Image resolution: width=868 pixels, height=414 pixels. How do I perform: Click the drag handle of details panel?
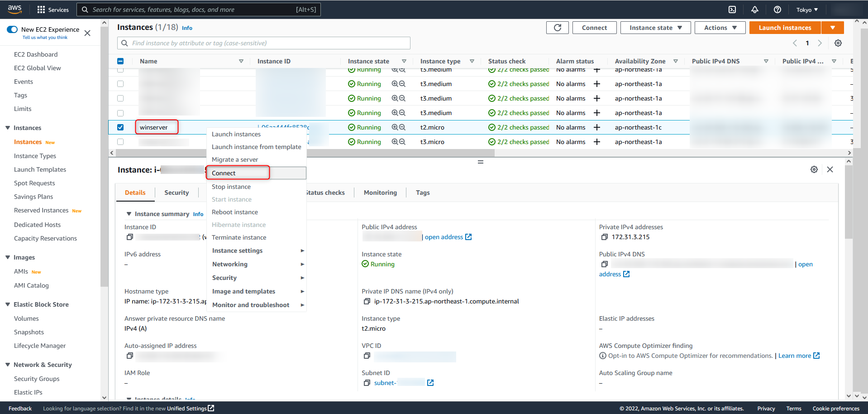[481, 162]
